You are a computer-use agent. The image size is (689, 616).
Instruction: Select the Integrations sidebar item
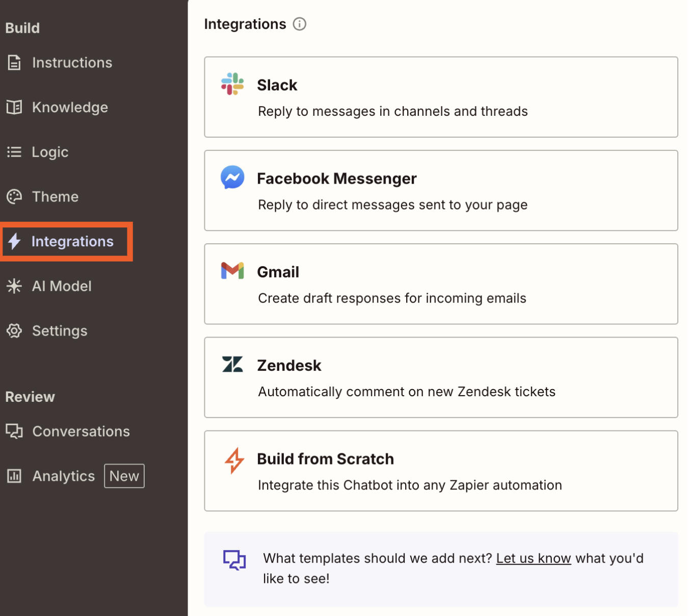[73, 241]
